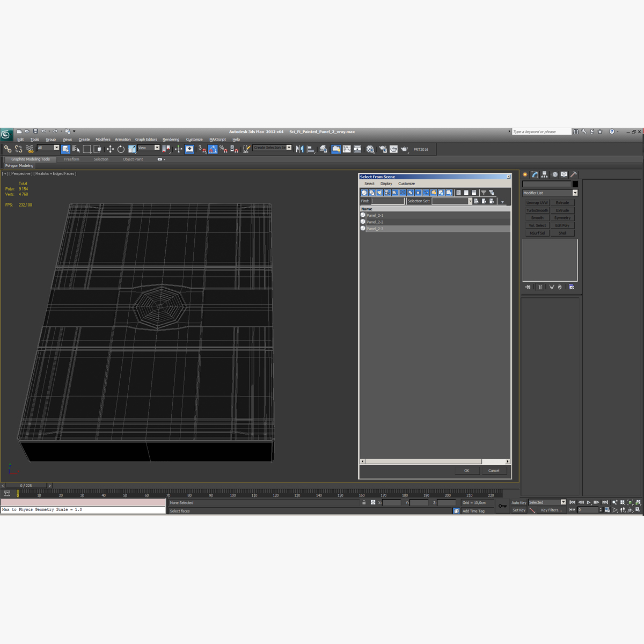
Task: Toggle the Angle Snap icon
Action: point(213,149)
